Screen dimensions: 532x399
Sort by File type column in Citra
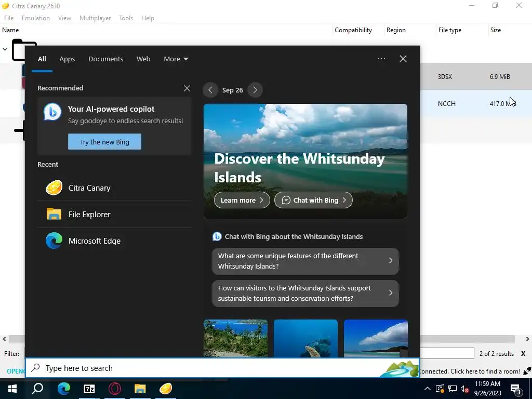pos(462,30)
